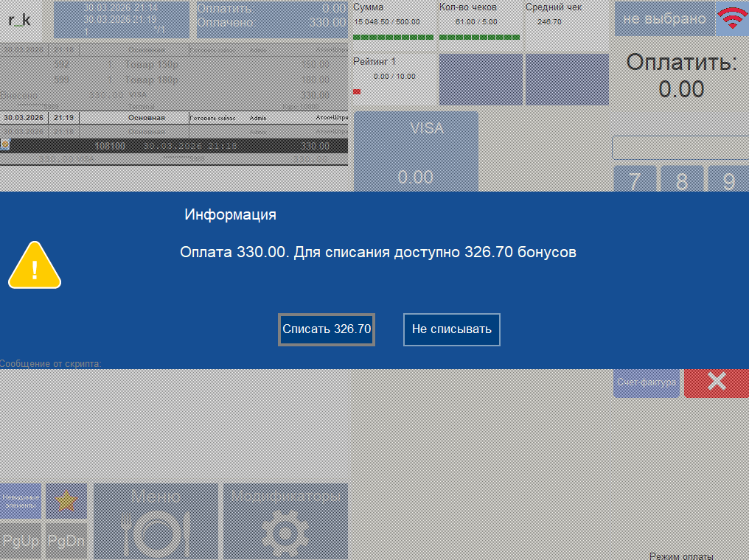Click the "Кол-во чеков" statistics tile
749x560 pixels.
(x=479, y=21)
